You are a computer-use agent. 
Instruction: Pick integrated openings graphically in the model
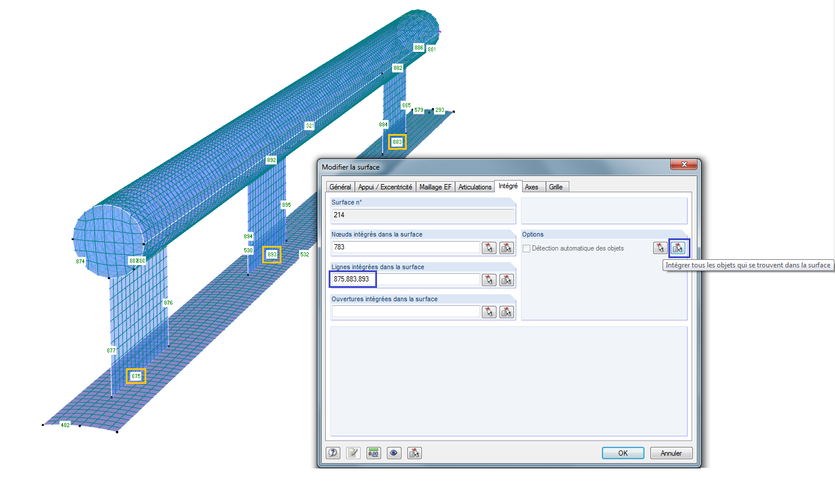coord(489,312)
